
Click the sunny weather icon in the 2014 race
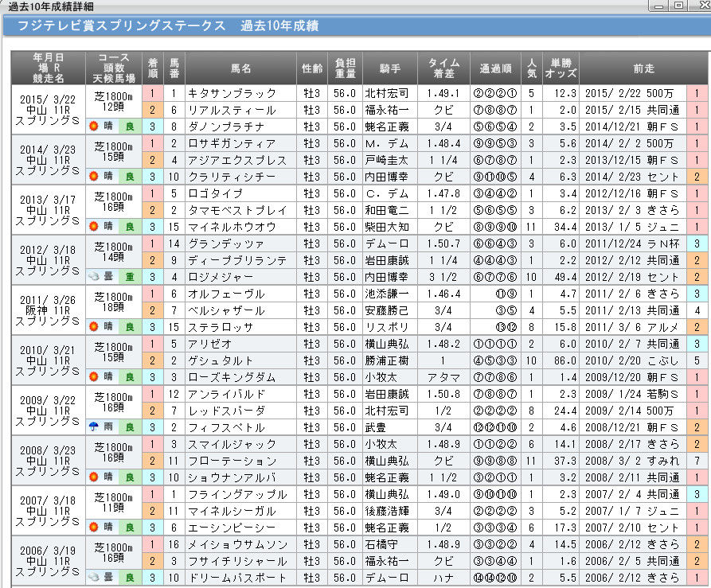click(94, 176)
